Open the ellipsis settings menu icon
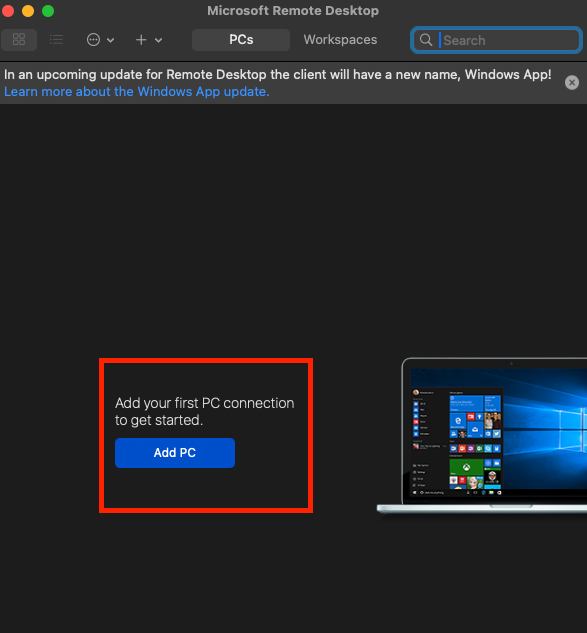 click(93, 40)
